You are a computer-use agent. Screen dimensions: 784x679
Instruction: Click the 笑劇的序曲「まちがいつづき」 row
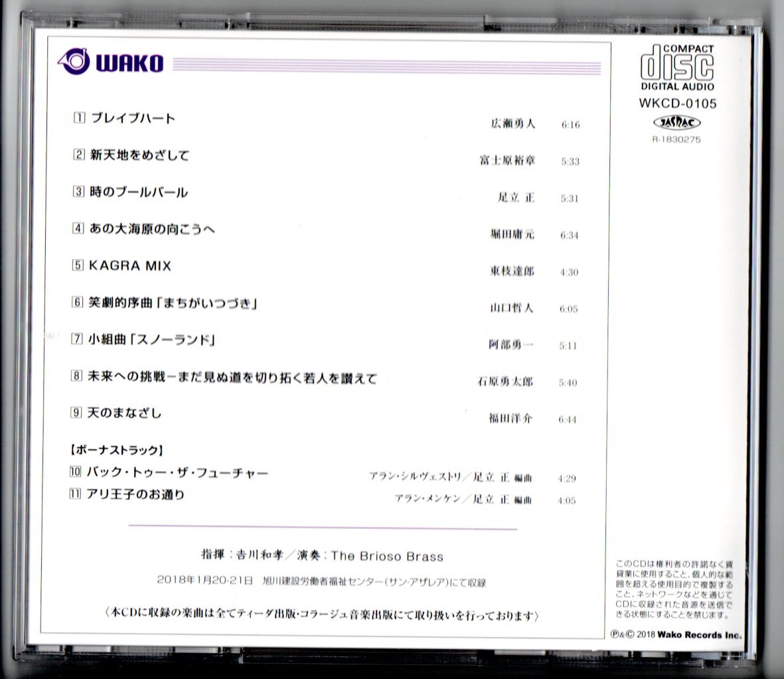click(x=174, y=303)
